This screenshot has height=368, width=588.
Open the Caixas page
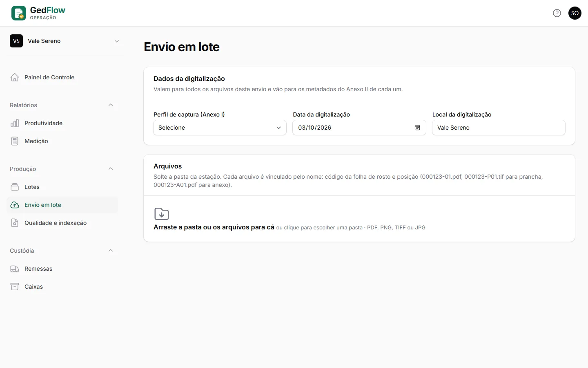click(x=62, y=287)
